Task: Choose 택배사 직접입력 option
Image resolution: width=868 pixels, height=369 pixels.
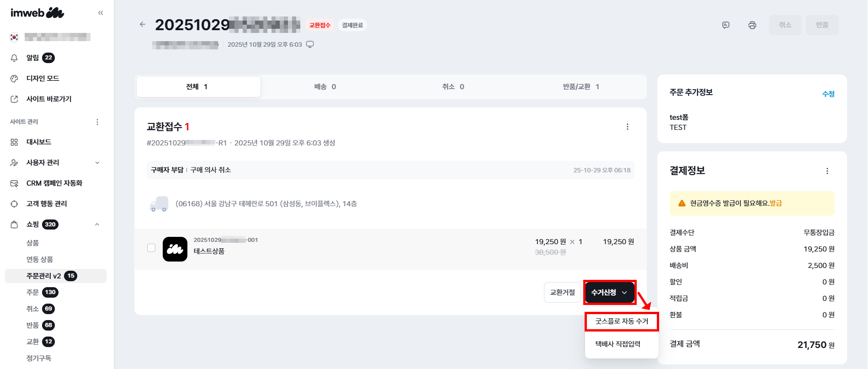Action: point(622,344)
